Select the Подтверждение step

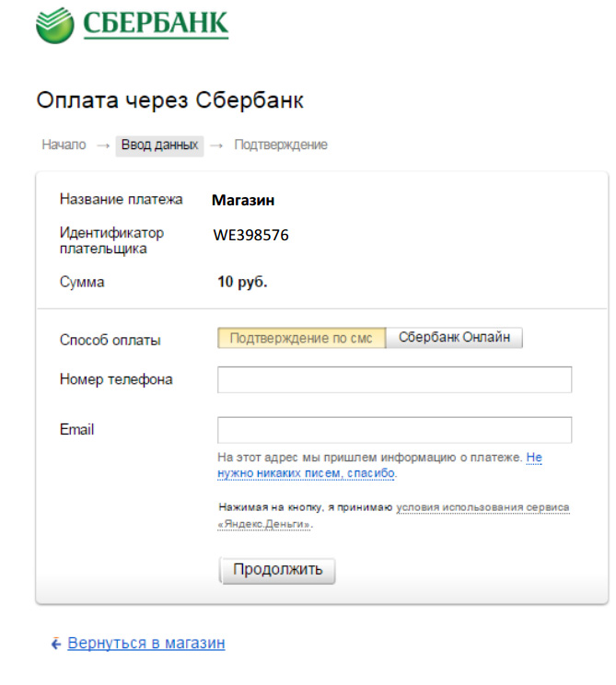[281, 145]
